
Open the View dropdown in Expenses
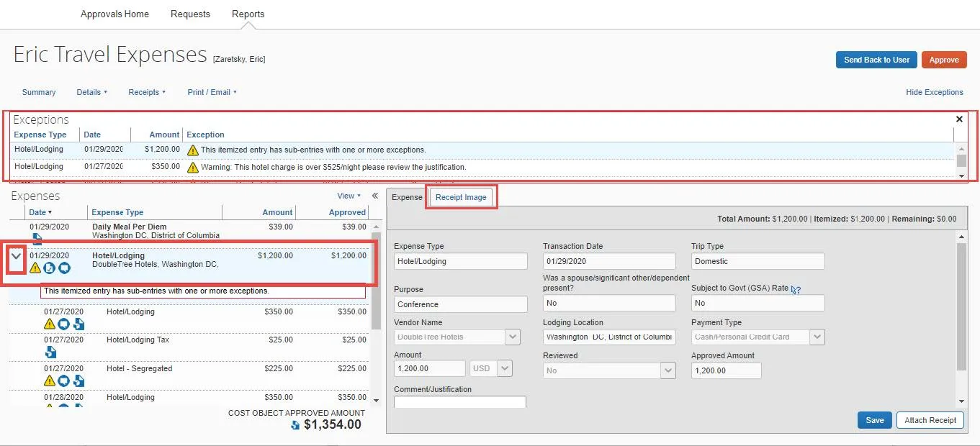pos(349,196)
